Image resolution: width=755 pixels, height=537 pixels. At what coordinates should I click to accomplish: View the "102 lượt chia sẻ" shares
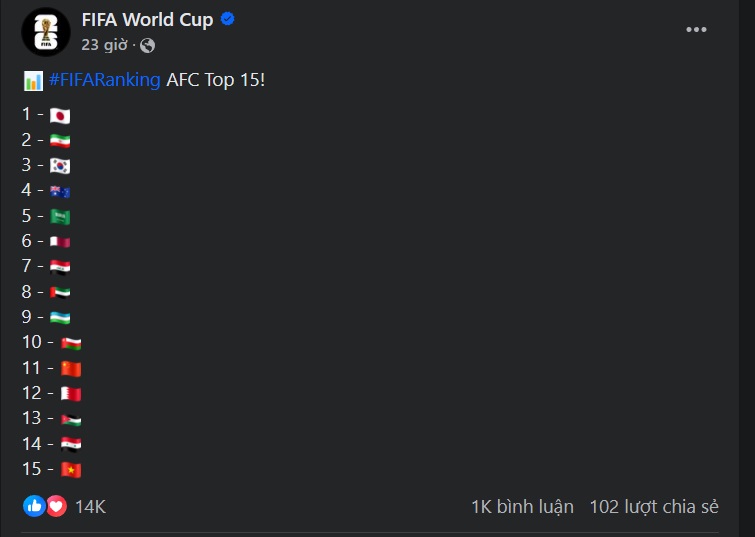654,507
